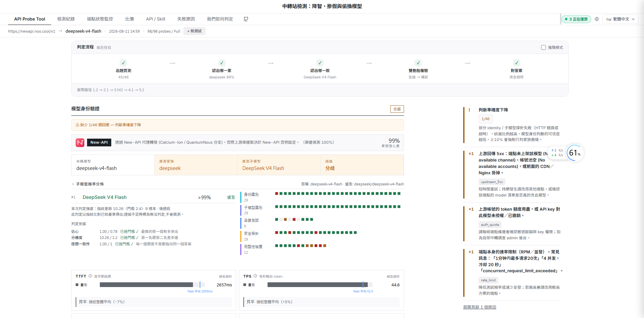
Task: Click the 99% 家族信心度 value
Action: 394,141
